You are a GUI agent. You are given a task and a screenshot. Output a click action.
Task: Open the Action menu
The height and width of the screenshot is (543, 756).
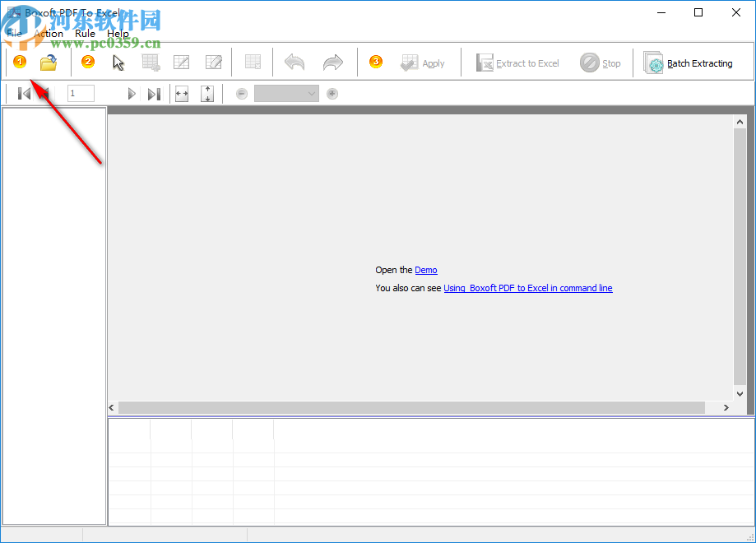49,34
